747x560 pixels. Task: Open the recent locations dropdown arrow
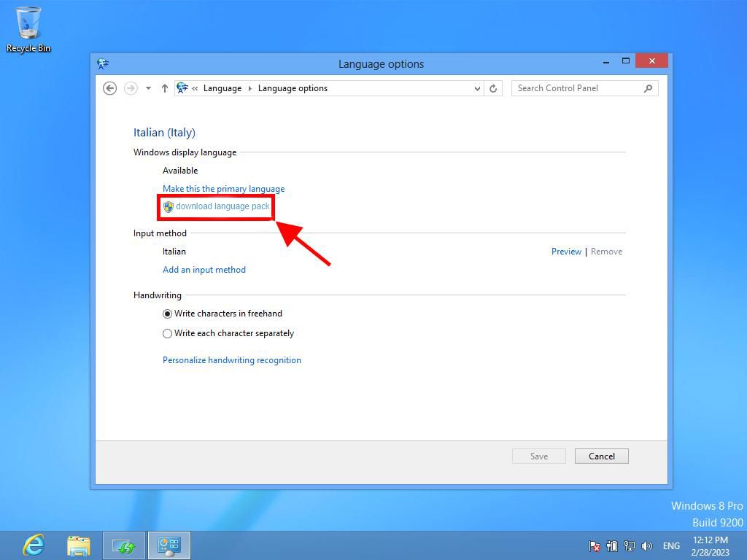tap(148, 88)
